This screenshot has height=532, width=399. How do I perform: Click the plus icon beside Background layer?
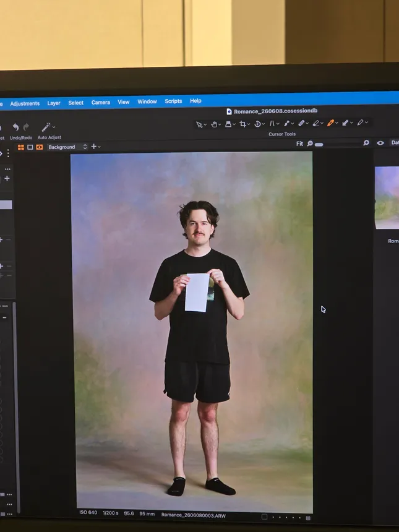click(x=94, y=147)
